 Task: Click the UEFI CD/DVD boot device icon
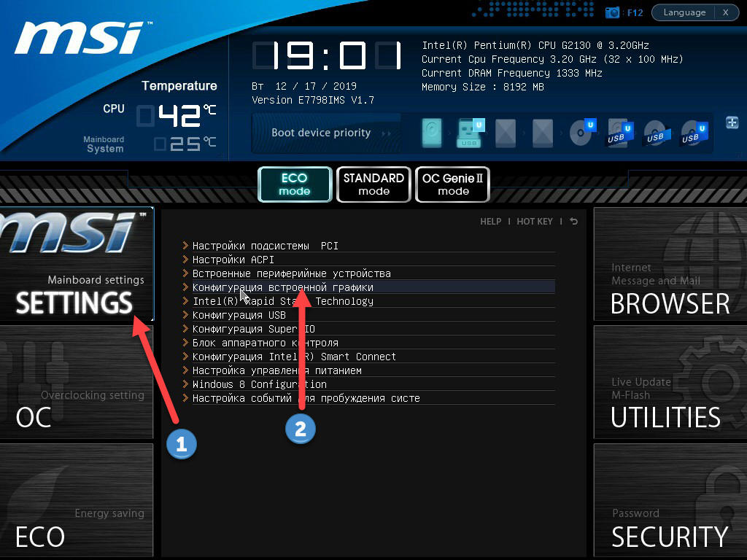click(x=583, y=132)
